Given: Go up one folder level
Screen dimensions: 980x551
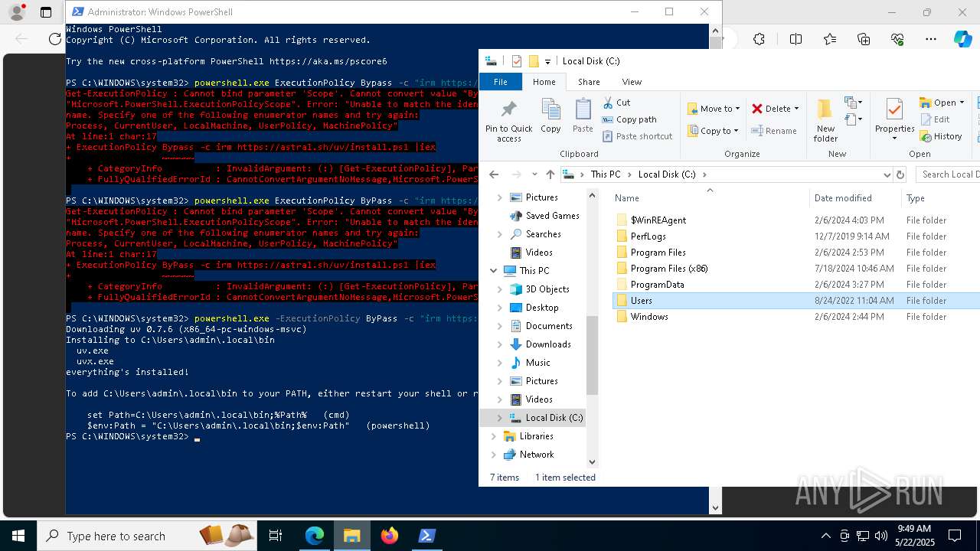Looking at the screenshot, I should point(550,174).
